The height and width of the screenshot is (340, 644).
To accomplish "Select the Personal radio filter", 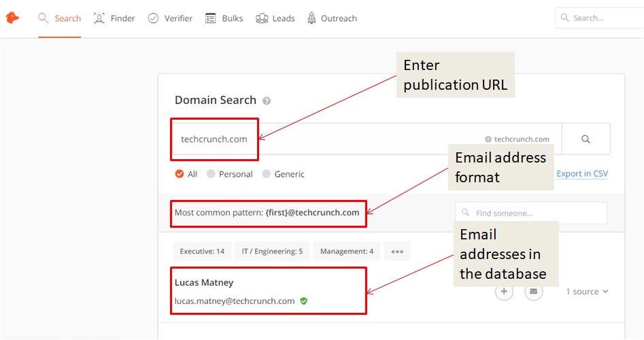I will [211, 174].
